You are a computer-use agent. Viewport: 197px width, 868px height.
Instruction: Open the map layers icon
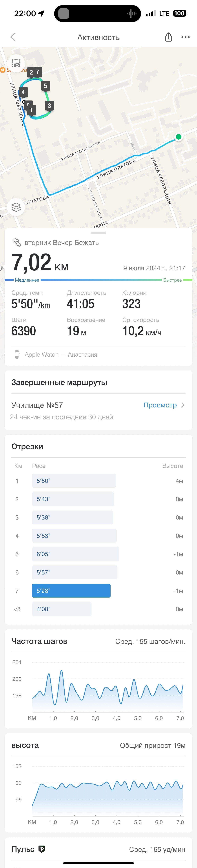16,207
